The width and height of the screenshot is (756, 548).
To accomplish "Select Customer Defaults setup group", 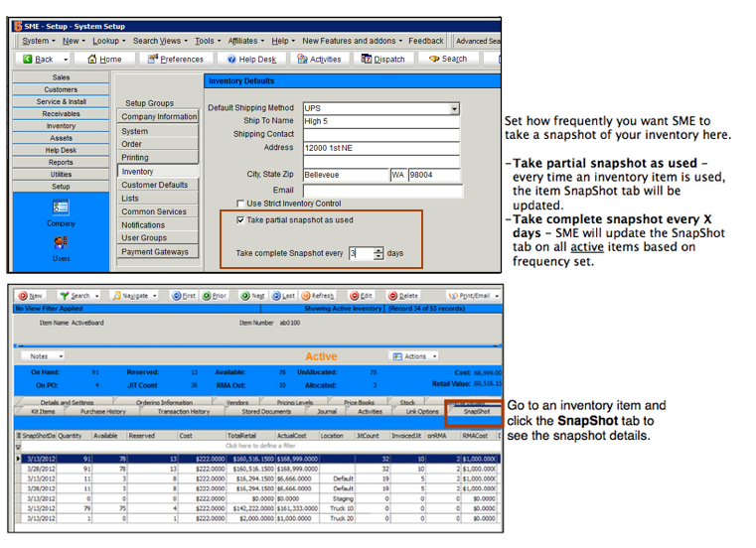I will click(158, 185).
